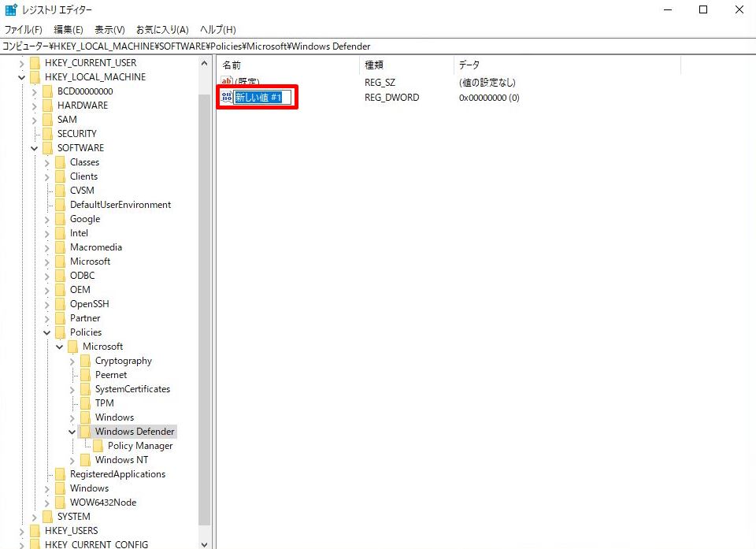Click the 種類 column header
The image size is (756, 549).
click(406, 65)
